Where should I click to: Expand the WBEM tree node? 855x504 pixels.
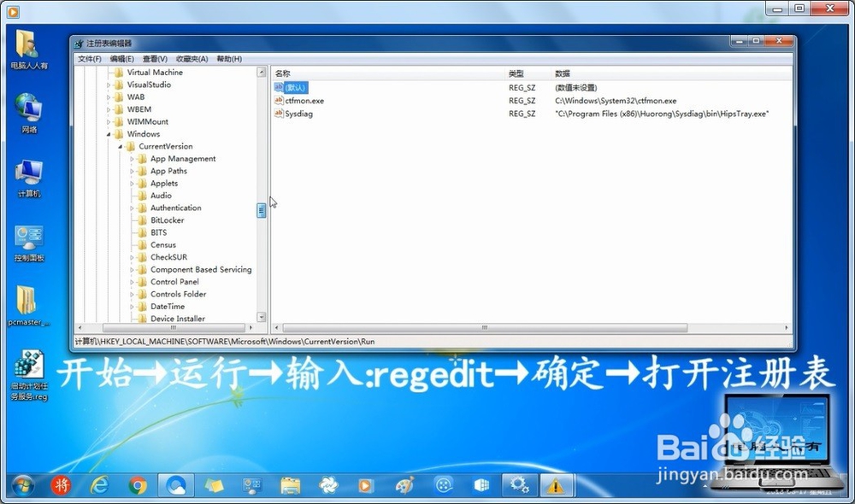108,109
